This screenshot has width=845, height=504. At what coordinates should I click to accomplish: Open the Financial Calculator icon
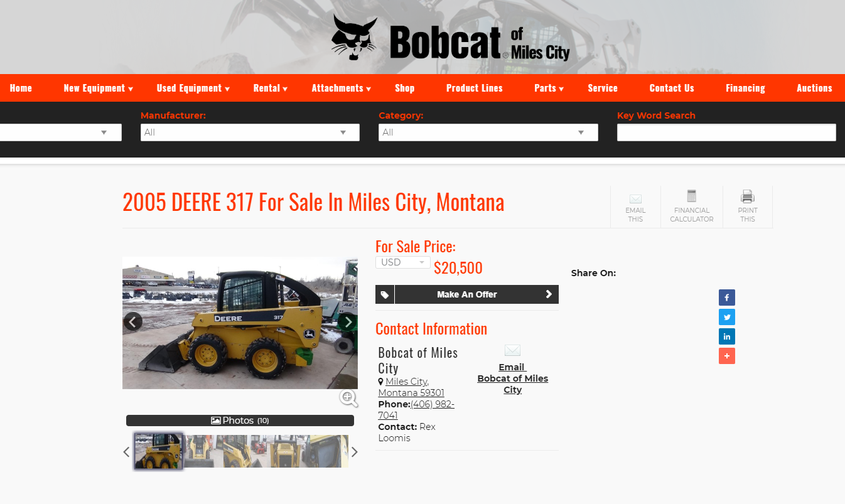click(x=692, y=196)
